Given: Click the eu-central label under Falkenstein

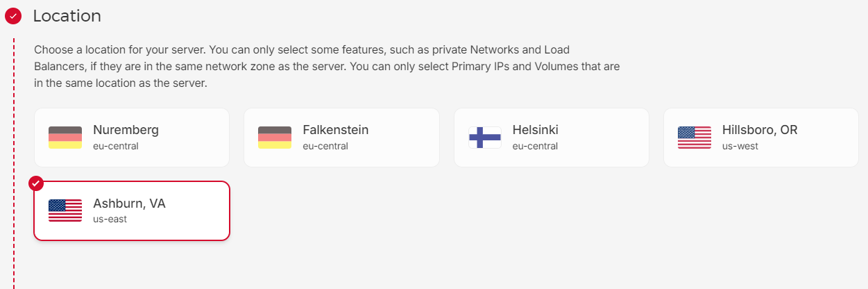Looking at the screenshot, I should tap(325, 147).
